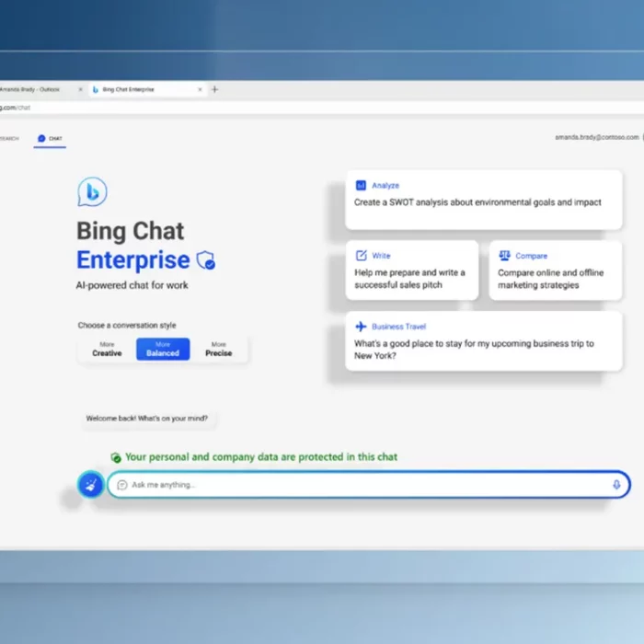Click the AI-powered chat for work tagline

[x=132, y=285]
